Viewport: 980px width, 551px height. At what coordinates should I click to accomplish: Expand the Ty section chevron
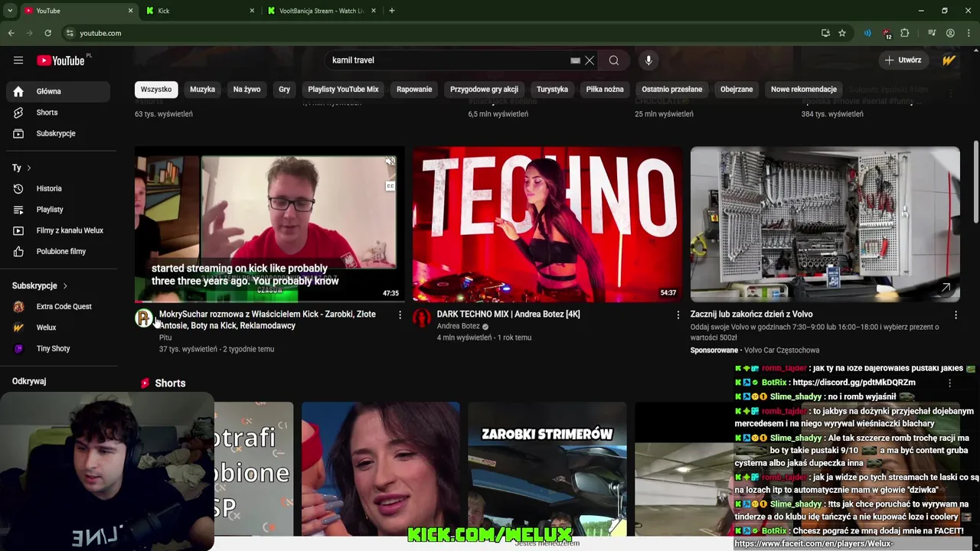[x=29, y=168]
